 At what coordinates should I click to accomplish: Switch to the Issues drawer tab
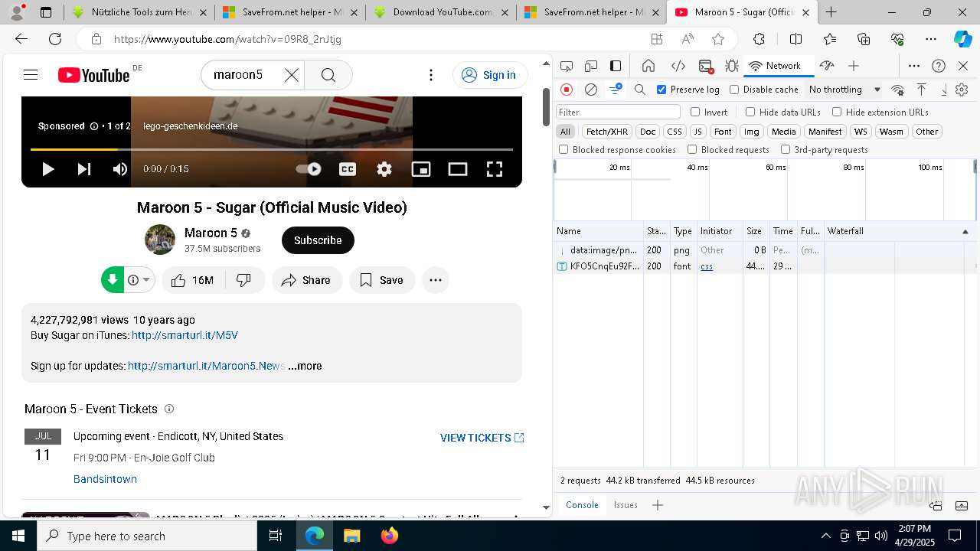[626, 505]
